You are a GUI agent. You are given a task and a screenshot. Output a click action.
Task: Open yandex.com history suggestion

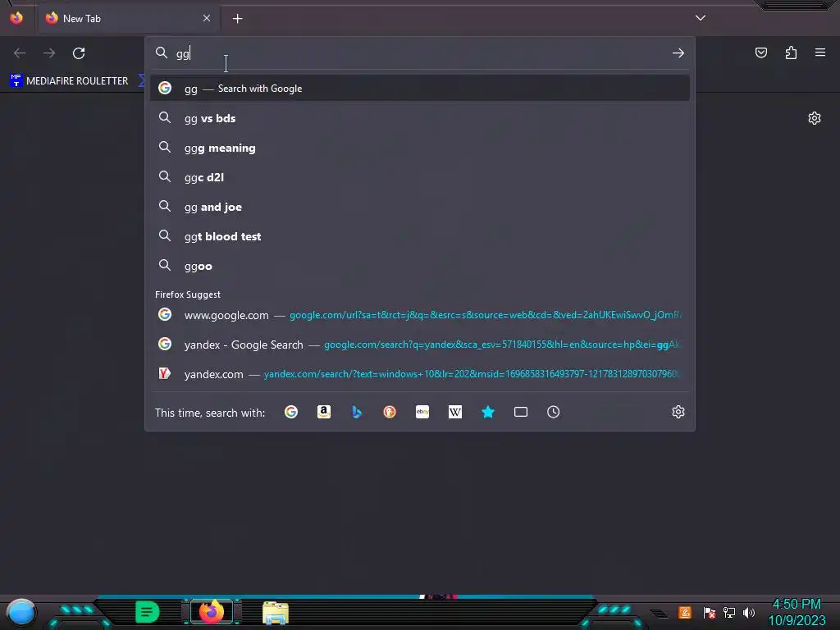tap(419, 374)
